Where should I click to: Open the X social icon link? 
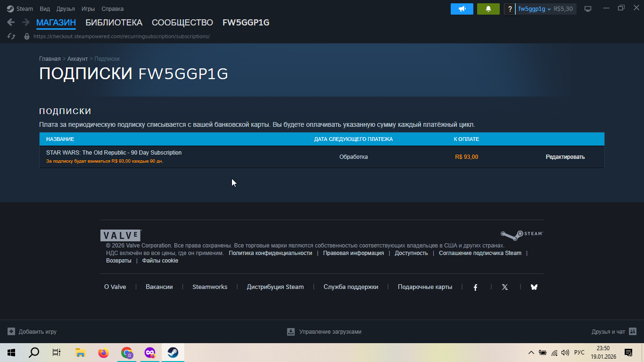(x=505, y=287)
